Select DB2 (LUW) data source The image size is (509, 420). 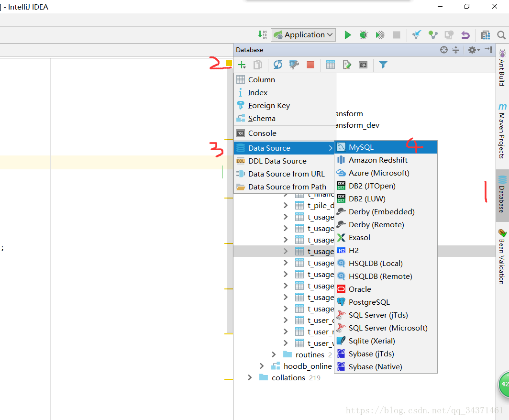(x=386, y=199)
